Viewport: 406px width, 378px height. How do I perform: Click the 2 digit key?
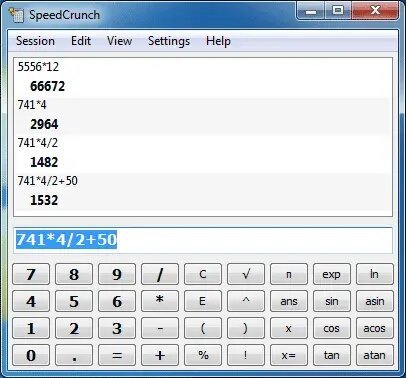pos(74,328)
